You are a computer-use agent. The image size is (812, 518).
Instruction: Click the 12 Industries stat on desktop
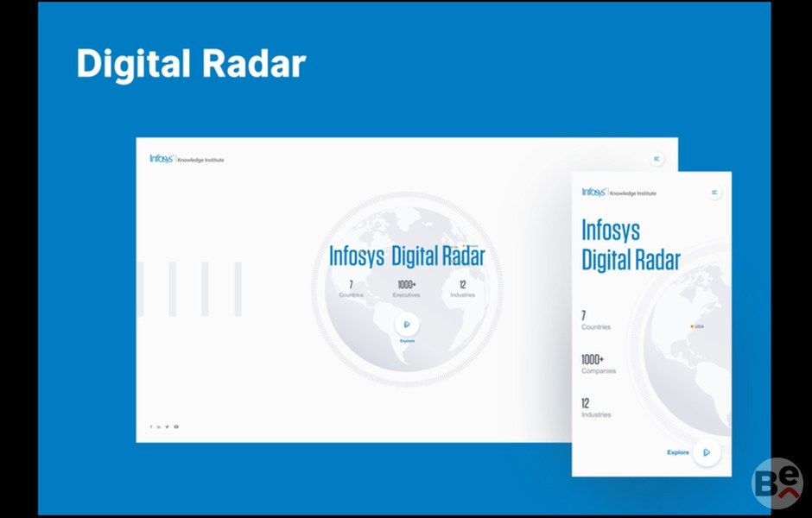pyautogui.click(x=462, y=289)
